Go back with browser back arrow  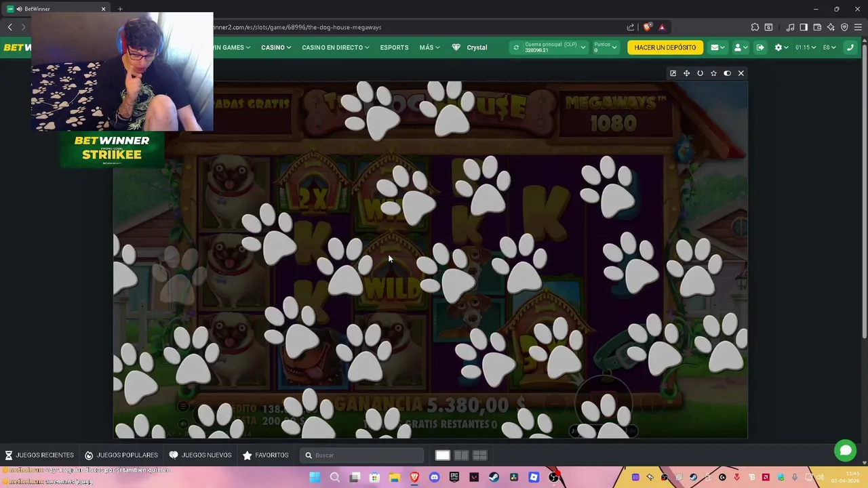9,27
